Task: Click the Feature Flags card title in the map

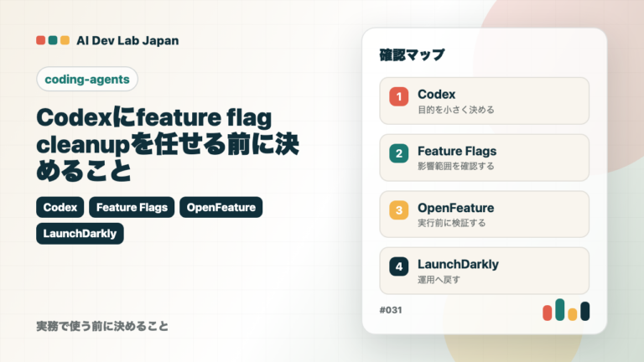Action: tap(457, 151)
